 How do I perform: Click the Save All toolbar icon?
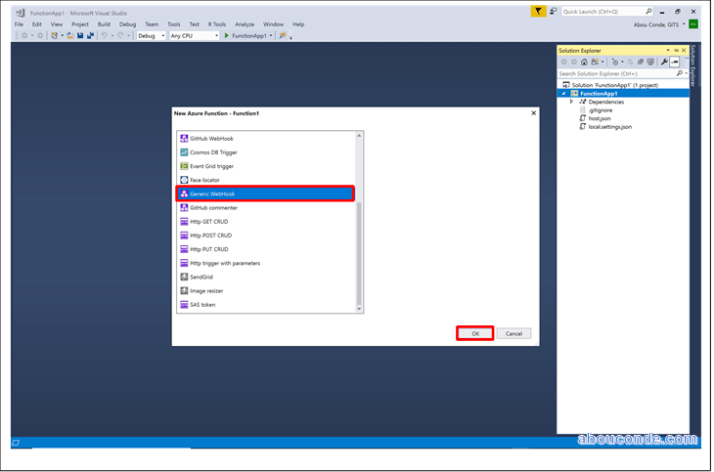[x=91, y=36]
